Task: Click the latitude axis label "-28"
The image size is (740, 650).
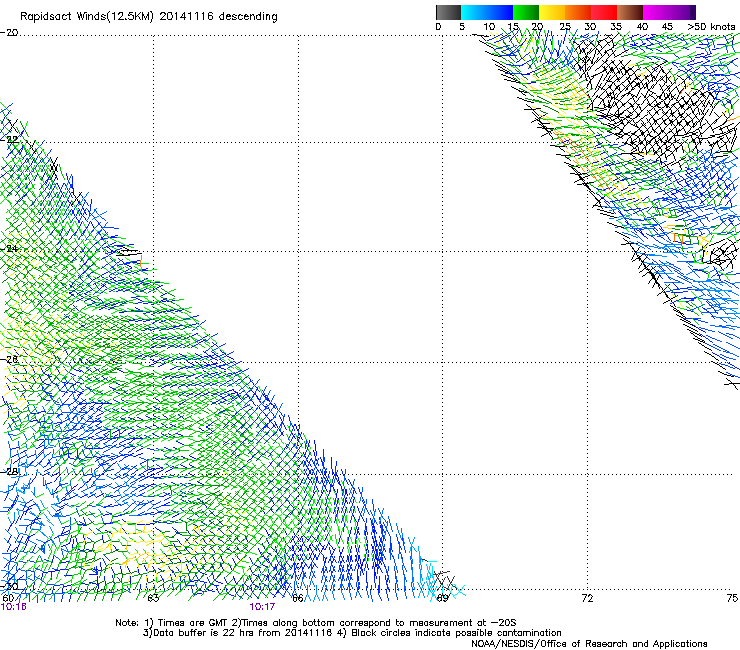Action: point(9,471)
